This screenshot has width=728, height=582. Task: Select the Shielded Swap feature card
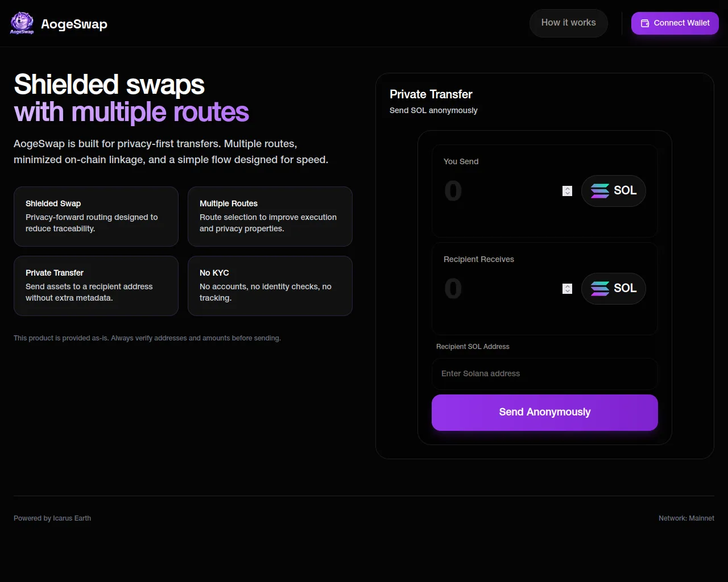(x=96, y=217)
